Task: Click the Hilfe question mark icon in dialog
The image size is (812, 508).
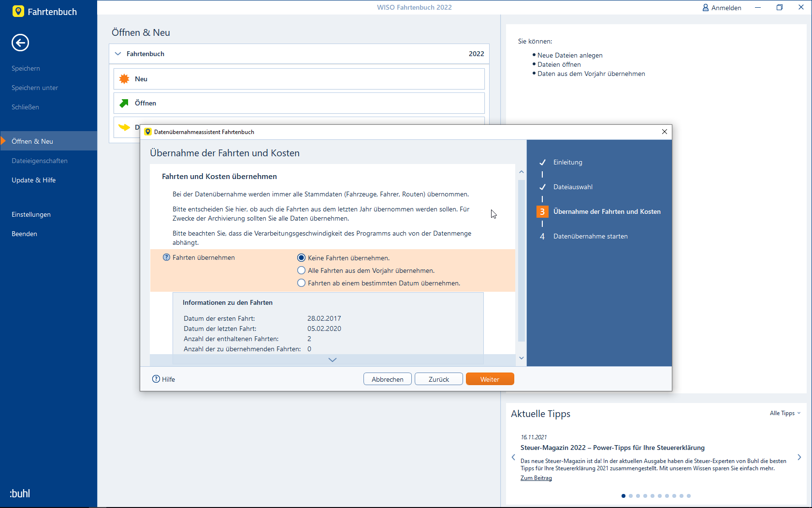Action: coord(156,379)
